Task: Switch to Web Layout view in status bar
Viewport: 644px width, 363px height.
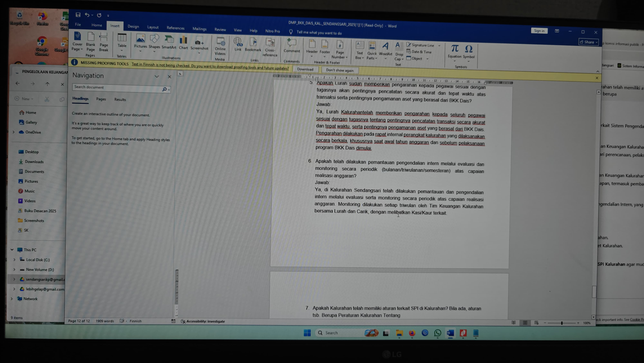Action: [536, 323]
